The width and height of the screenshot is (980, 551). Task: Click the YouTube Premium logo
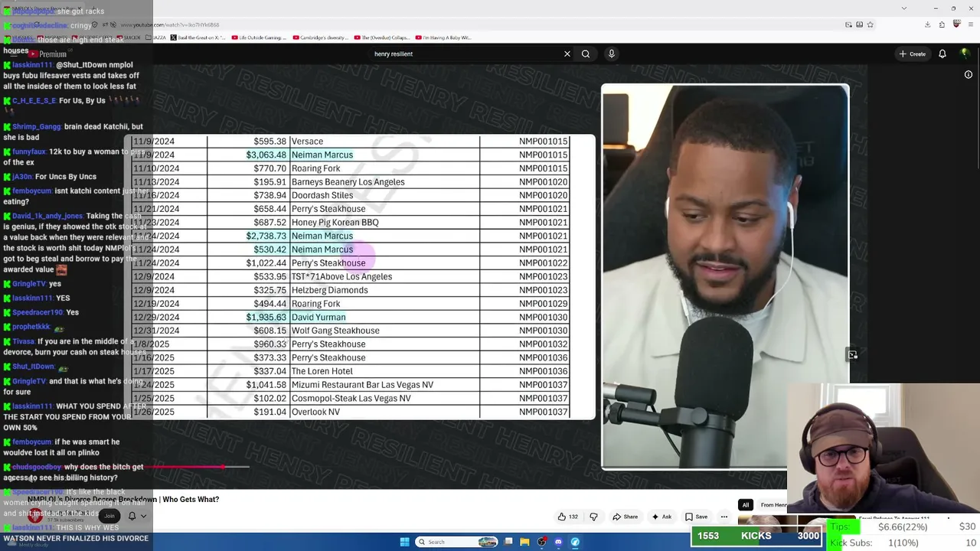click(47, 54)
